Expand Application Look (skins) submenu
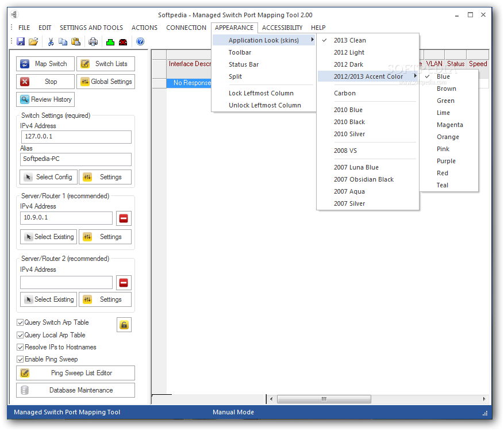The image size is (504, 431). (x=264, y=40)
